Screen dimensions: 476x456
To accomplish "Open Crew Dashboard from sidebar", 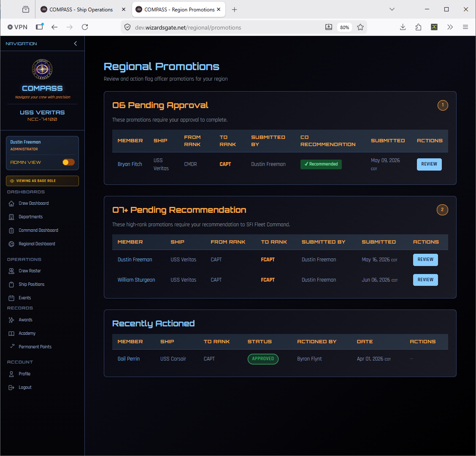I will pos(33,203).
